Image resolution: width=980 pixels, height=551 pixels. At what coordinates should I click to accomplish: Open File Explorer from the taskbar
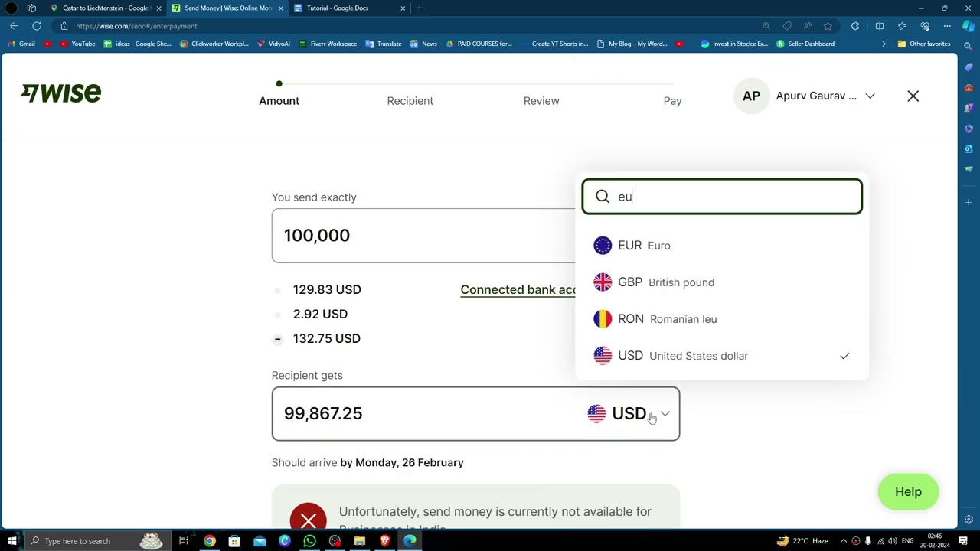(x=359, y=541)
